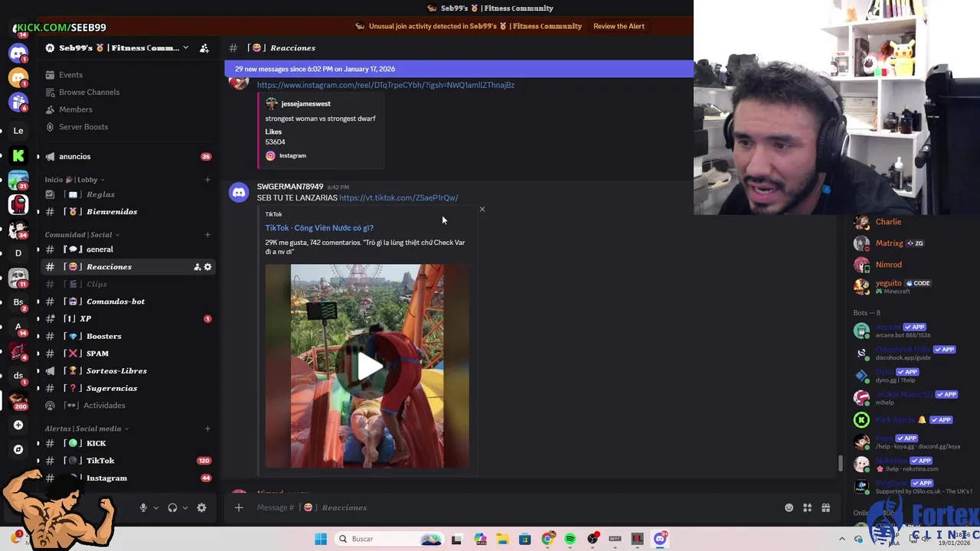
Task: Open TikTok - Công Viên Nước embed title
Action: pos(319,228)
